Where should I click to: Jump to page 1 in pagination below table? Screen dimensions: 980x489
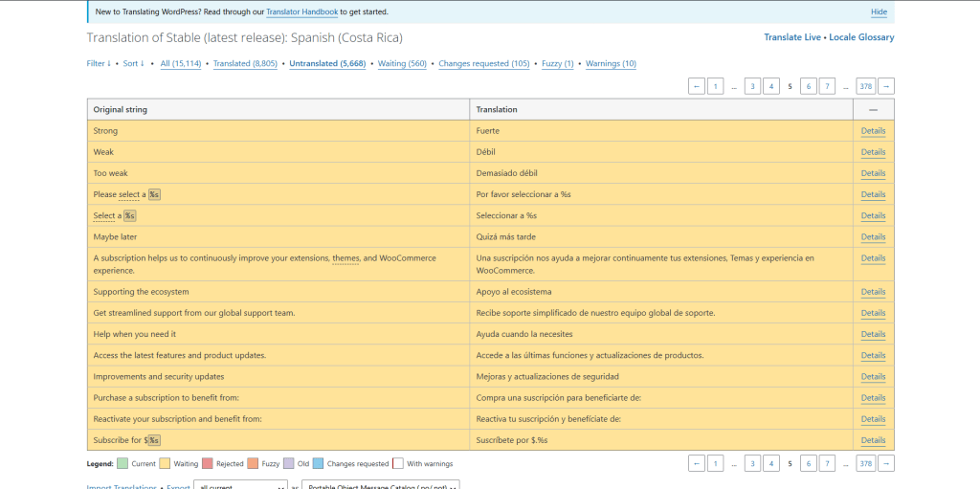point(715,463)
